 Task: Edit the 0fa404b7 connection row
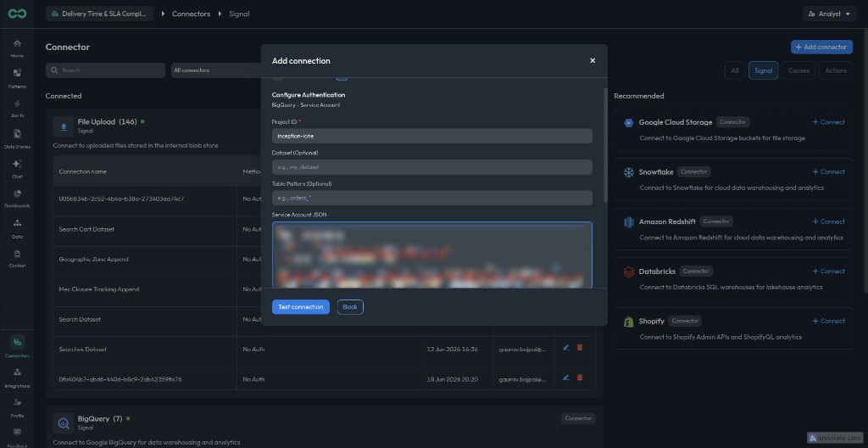tap(565, 378)
